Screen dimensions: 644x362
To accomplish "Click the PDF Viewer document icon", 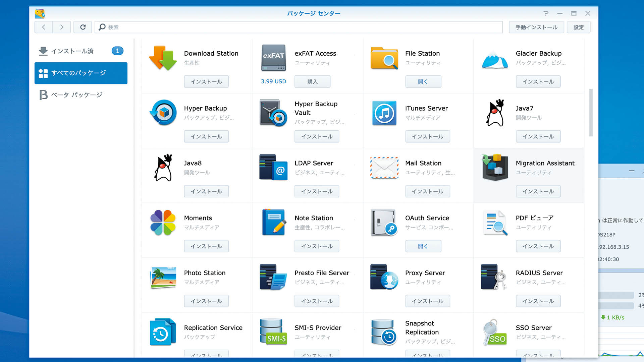I will [x=495, y=223].
